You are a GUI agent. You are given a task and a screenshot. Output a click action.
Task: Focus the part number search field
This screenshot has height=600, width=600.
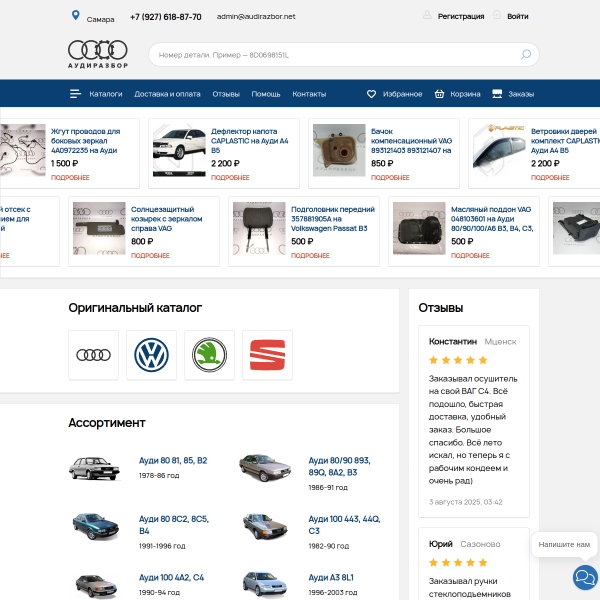(x=344, y=54)
